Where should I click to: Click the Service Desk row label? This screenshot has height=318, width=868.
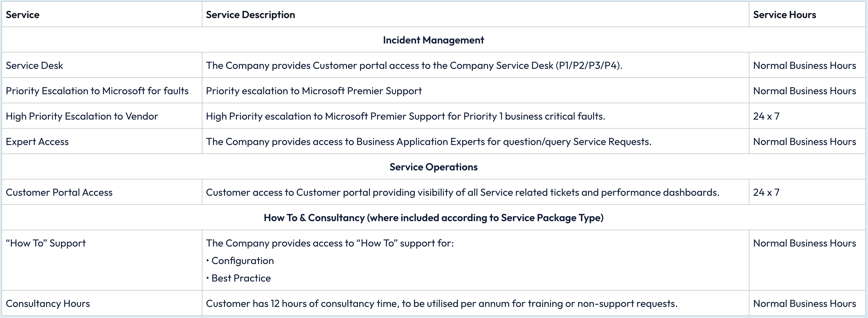coord(34,65)
